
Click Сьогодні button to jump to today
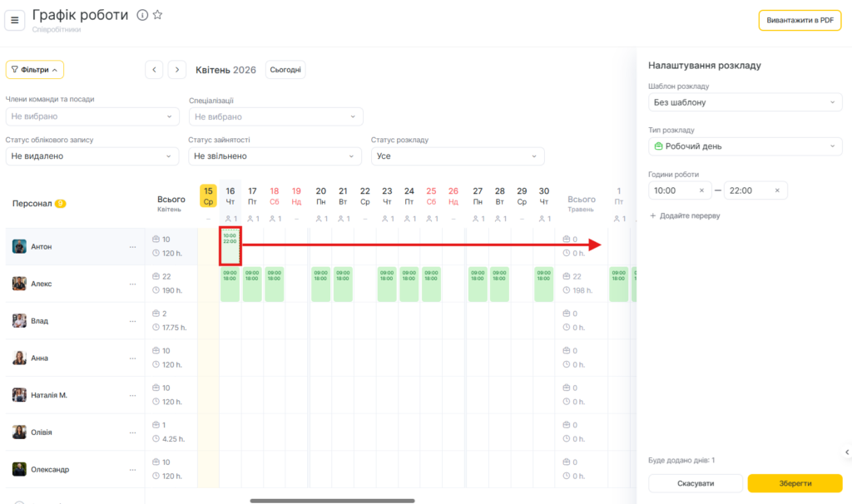click(x=285, y=70)
